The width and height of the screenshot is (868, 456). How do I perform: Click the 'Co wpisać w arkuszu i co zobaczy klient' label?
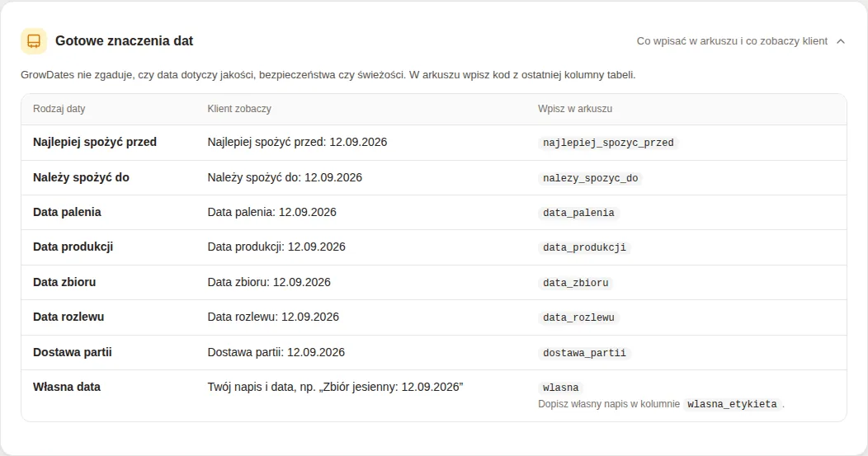[732, 41]
